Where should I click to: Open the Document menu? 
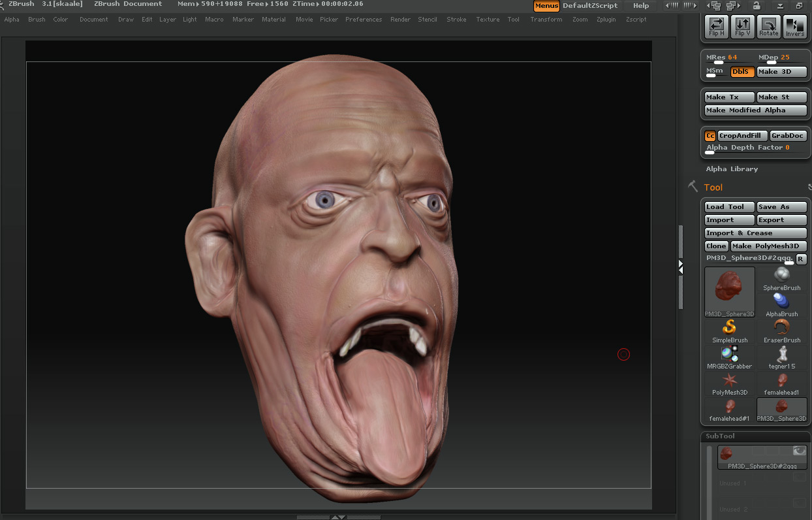(94, 20)
